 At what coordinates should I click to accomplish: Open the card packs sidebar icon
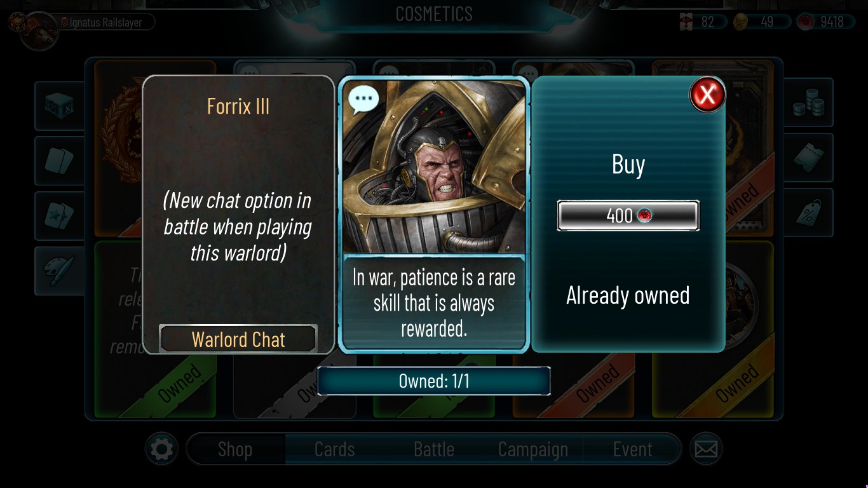[60, 161]
